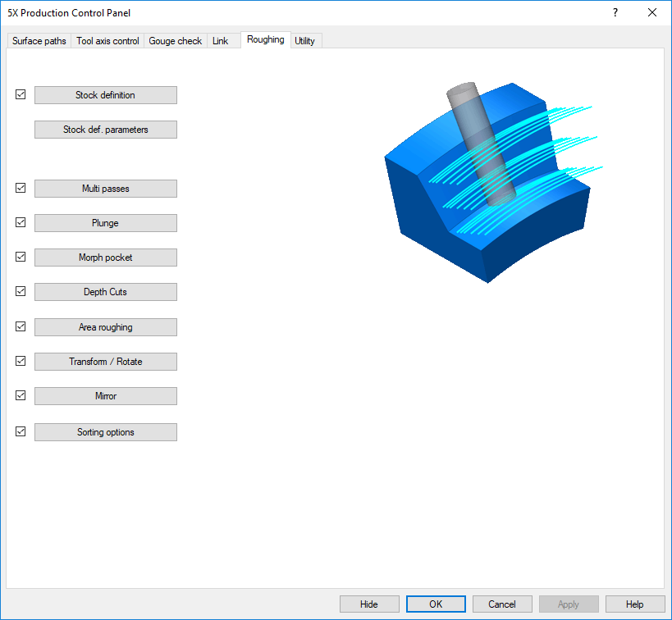This screenshot has width=672, height=620.
Task: Click the Depth Cuts button
Action: click(x=105, y=292)
